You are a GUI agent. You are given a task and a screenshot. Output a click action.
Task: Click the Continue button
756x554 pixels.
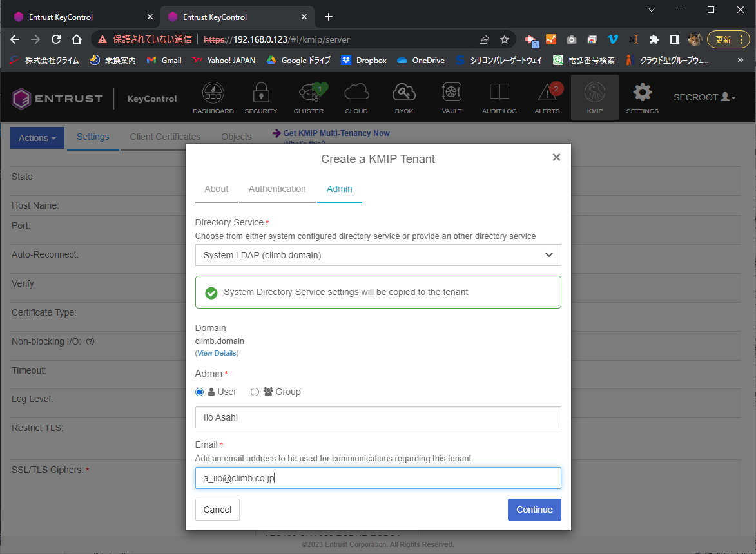(x=534, y=510)
